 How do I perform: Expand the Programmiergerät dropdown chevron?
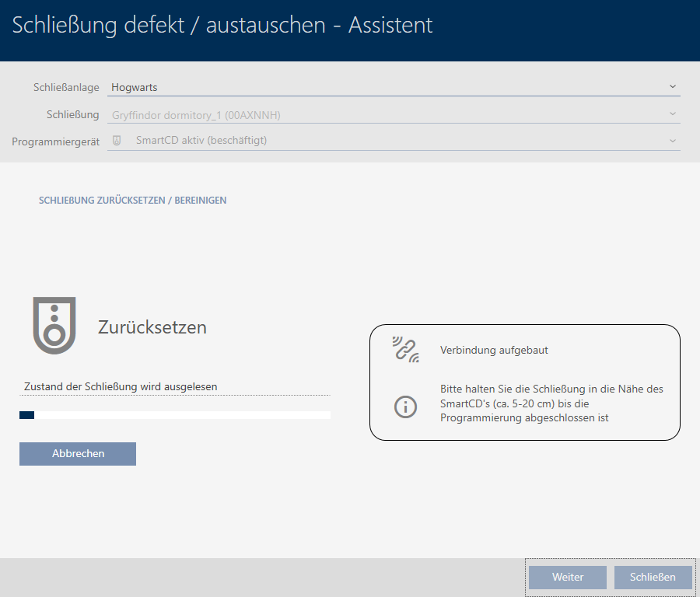pyautogui.click(x=673, y=141)
